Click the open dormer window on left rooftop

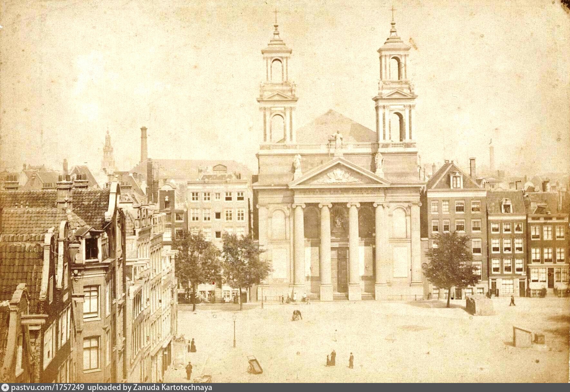pos(92,248)
